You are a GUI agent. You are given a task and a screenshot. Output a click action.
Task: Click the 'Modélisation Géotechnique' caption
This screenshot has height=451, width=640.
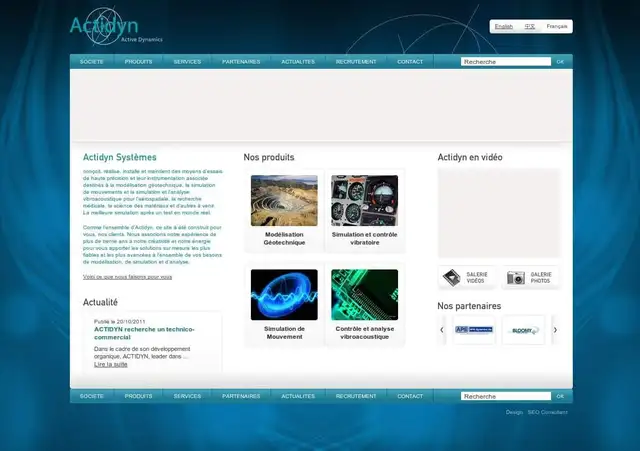coord(284,238)
